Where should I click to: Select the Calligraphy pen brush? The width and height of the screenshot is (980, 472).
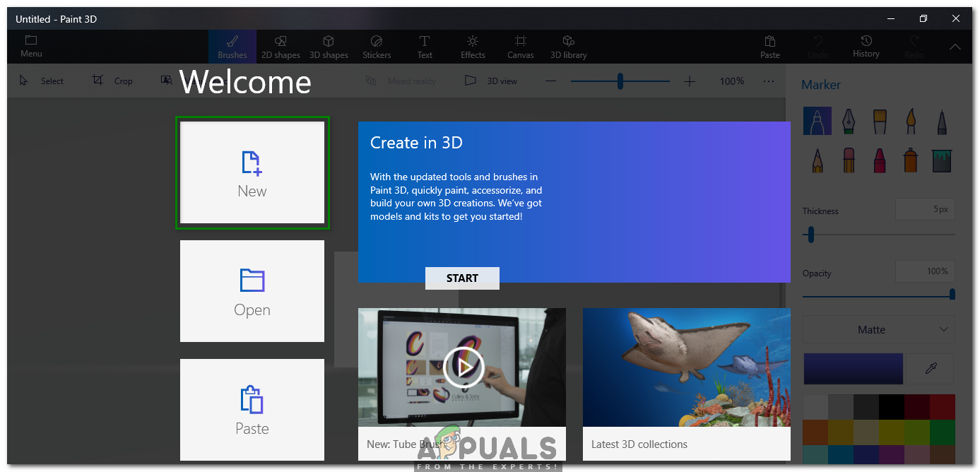(x=848, y=121)
